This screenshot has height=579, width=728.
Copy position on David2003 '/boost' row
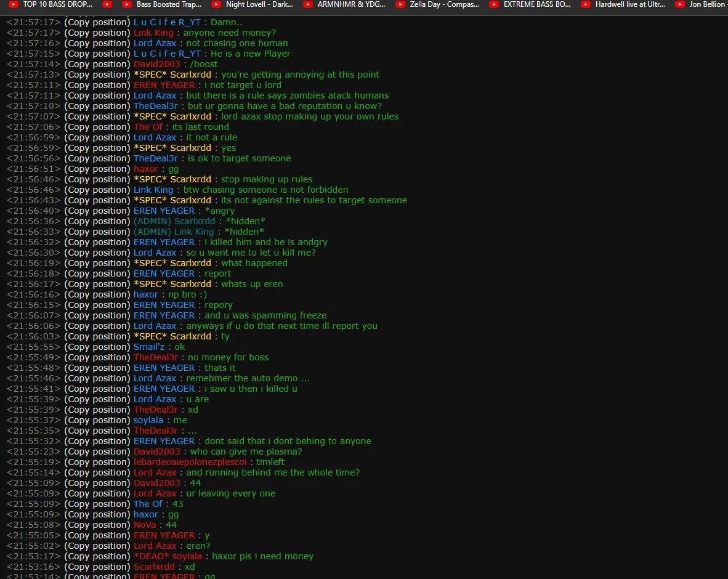coord(97,64)
